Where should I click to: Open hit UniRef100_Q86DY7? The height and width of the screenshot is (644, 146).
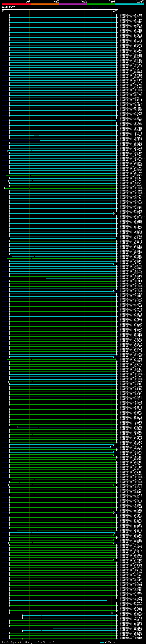131,223
